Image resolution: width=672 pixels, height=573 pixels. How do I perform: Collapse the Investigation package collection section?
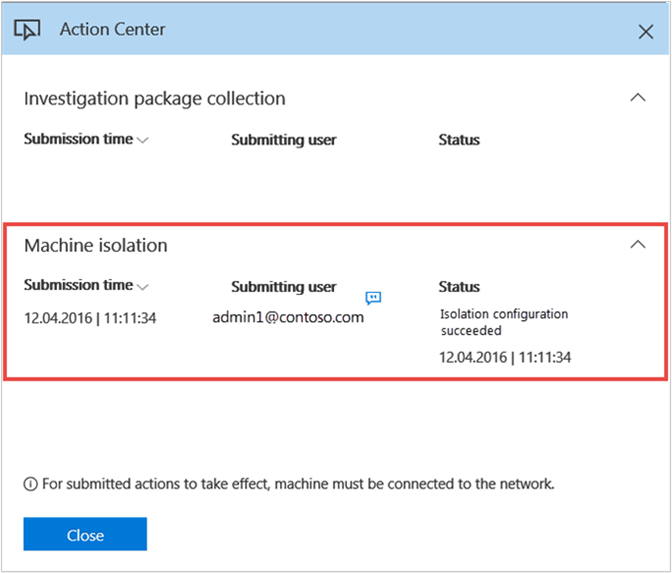[637, 98]
